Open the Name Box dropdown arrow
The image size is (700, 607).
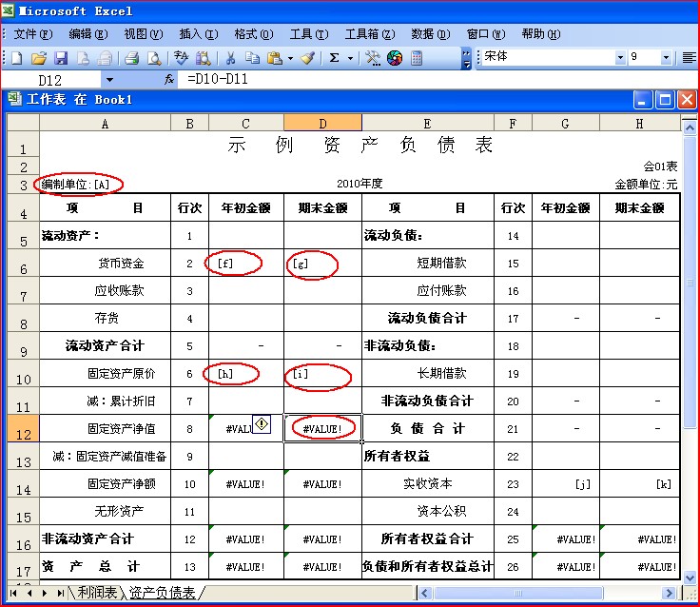pyautogui.click(x=109, y=80)
